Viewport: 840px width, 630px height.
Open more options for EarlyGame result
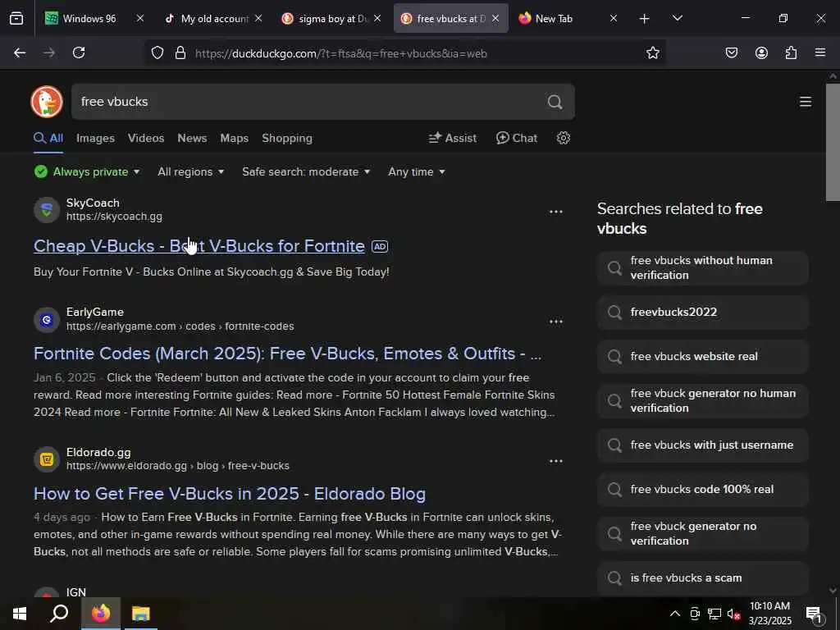556,322
